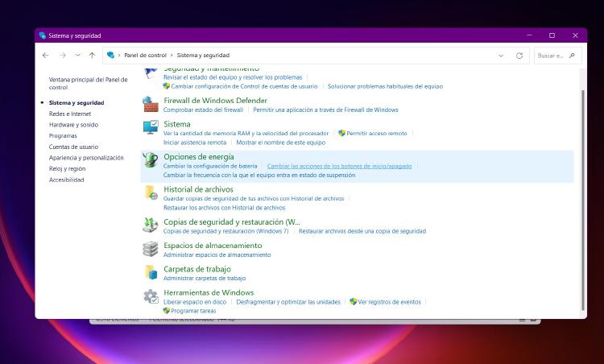Screen dimensions: 604x364
Task: Click Comprobar estado del firewall
Action: (203, 110)
